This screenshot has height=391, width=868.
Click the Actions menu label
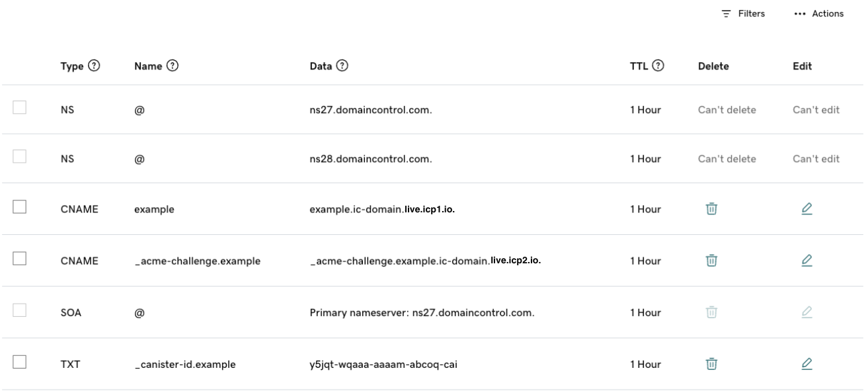tap(831, 12)
